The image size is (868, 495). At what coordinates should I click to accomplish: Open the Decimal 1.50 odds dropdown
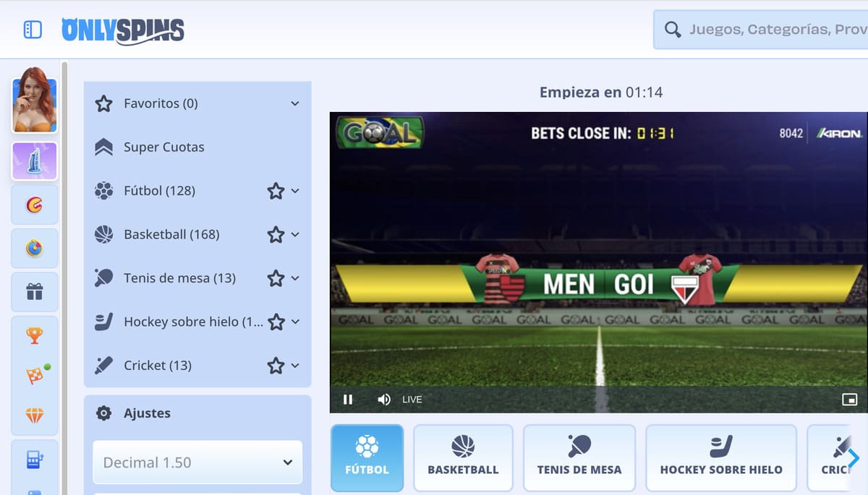click(197, 462)
